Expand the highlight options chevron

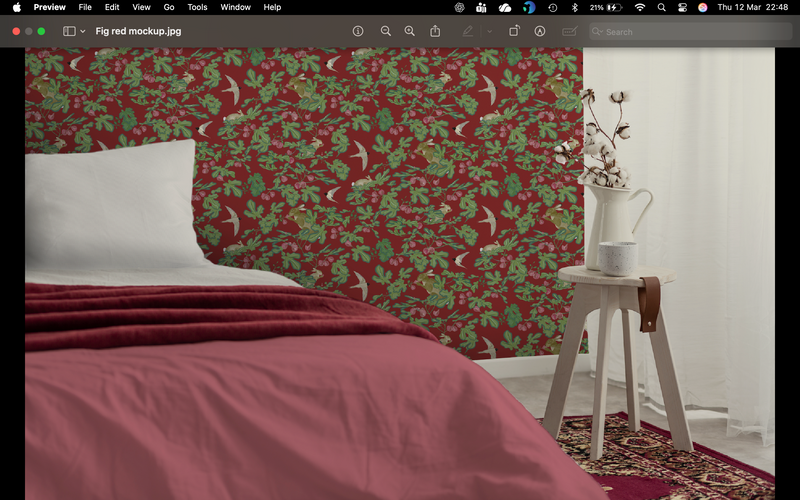[489, 31]
